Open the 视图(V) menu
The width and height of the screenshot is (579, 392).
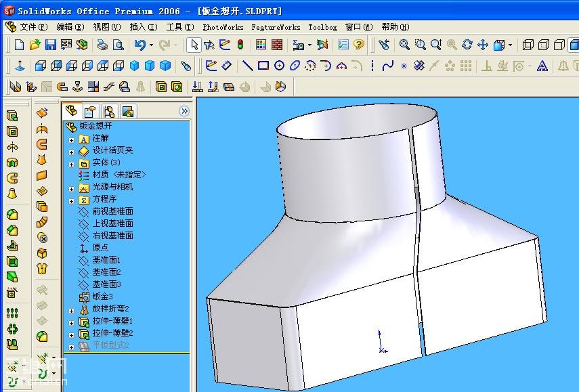[x=107, y=27]
